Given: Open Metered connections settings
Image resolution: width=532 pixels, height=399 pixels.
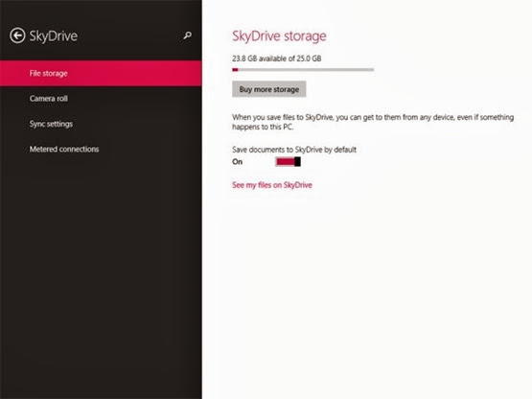Looking at the screenshot, I should coord(64,149).
